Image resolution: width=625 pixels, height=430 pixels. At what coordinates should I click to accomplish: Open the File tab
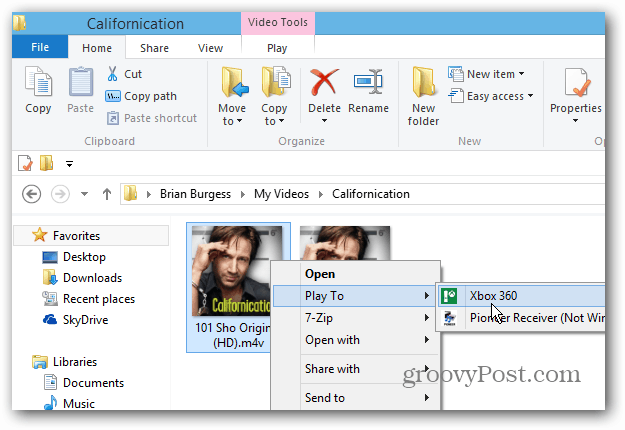[40, 47]
